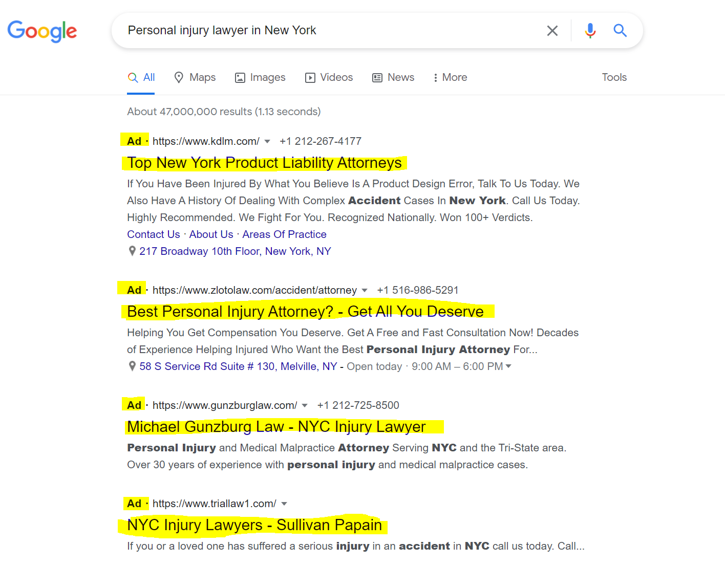Click the map pin beside 58 S Service Rd

tap(132, 366)
